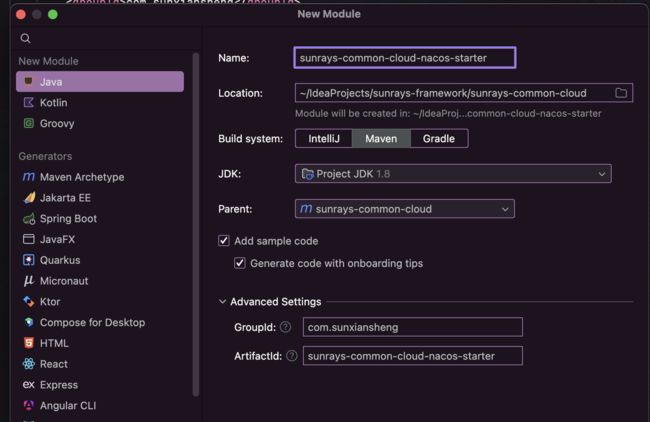Image resolution: width=650 pixels, height=422 pixels.
Task: Select the Kotlin row label
Action: [53, 103]
